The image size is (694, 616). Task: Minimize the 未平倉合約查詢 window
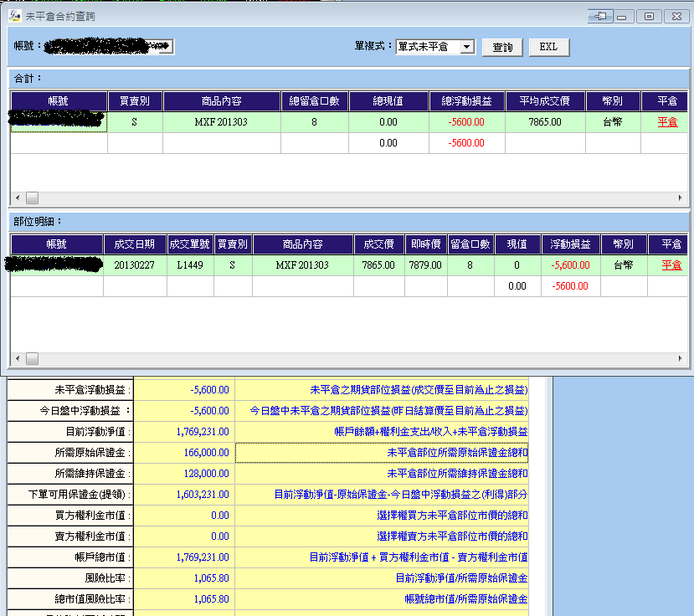point(622,17)
